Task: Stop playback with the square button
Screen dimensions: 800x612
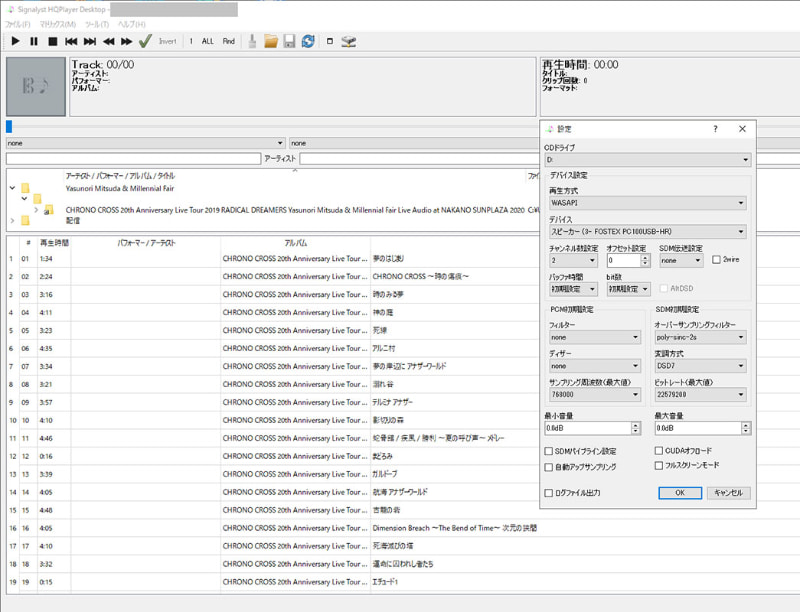Action: pyautogui.click(x=53, y=41)
